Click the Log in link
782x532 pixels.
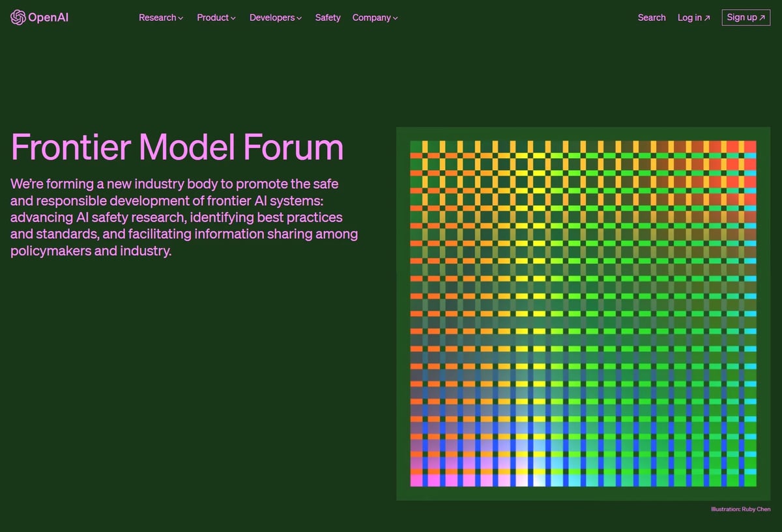coord(694,18)
